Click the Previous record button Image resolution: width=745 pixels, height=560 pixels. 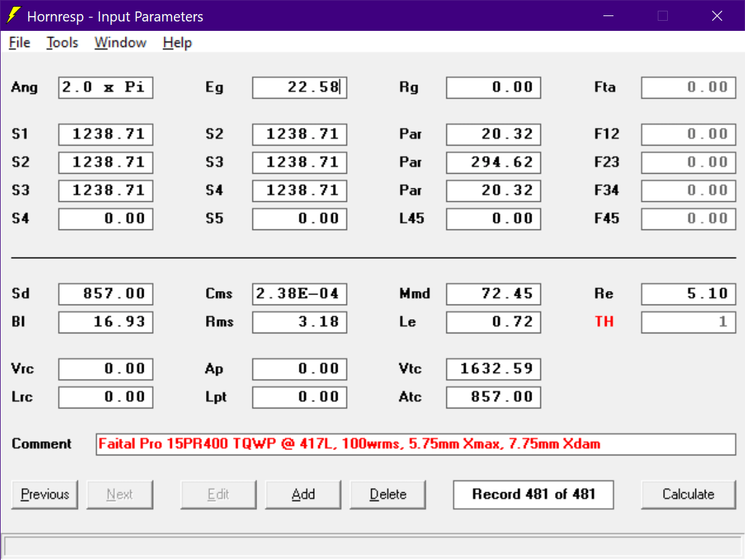pyautogui.click(x=45, y=494)
